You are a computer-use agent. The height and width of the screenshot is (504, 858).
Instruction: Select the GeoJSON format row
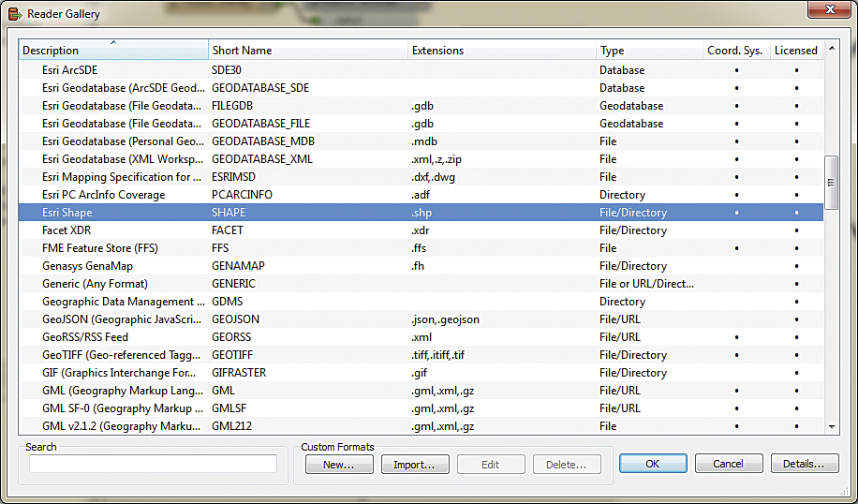tap(421, 319)
